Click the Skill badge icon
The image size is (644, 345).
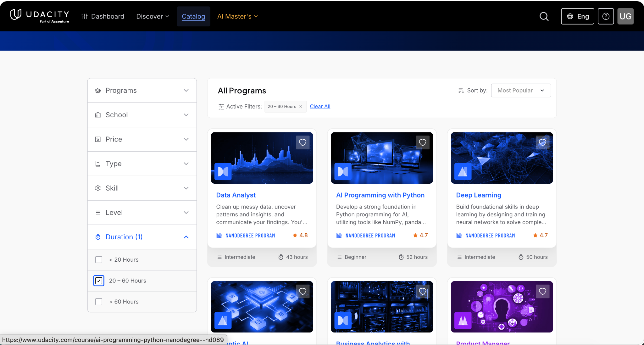pos(98,188)
